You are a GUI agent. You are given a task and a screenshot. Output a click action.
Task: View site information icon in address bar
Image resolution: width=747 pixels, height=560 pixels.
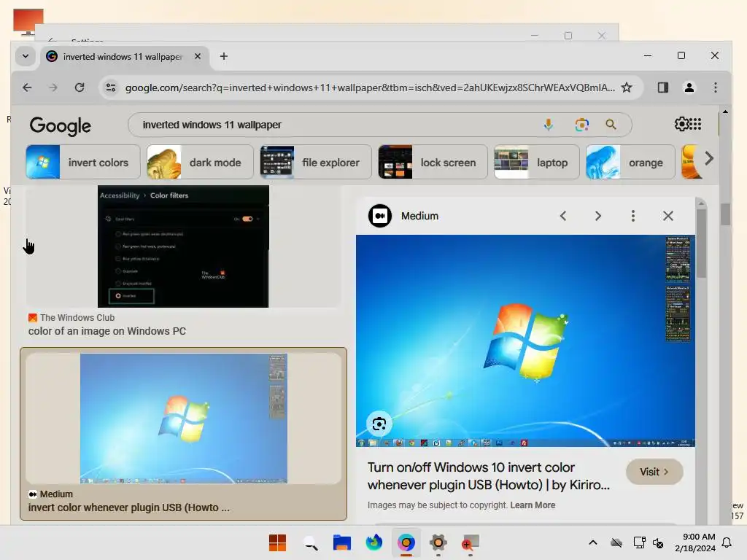pyautogui.click(x=111, y=87)
